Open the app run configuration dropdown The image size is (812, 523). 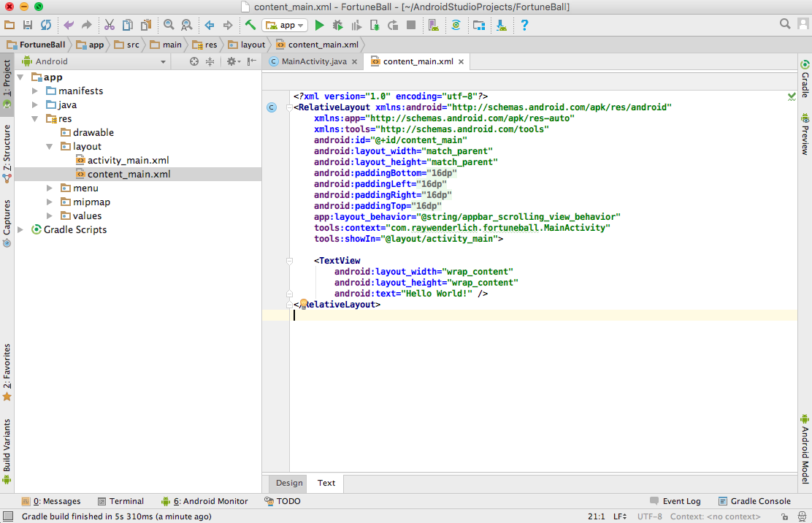(285, 25)
